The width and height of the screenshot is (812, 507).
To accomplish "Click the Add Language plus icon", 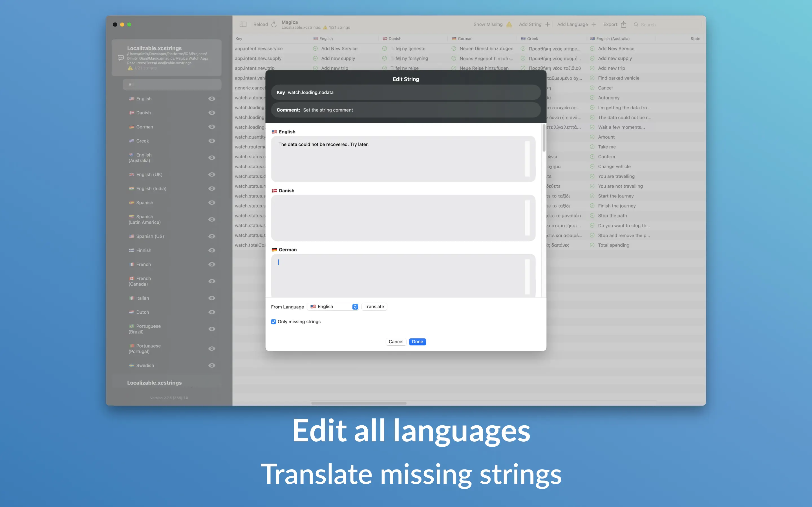I will (593, 25).
